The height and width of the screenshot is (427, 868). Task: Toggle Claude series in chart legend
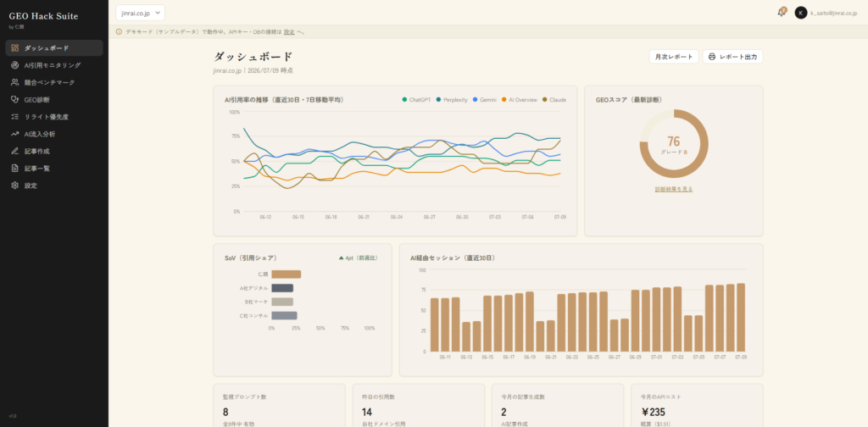coord(554,100)
